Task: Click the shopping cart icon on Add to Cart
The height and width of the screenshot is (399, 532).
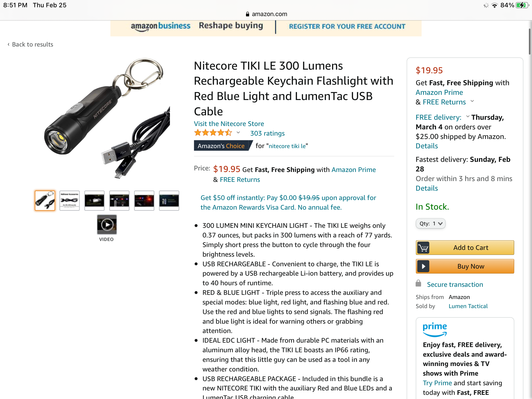Action: coord(423,248)
